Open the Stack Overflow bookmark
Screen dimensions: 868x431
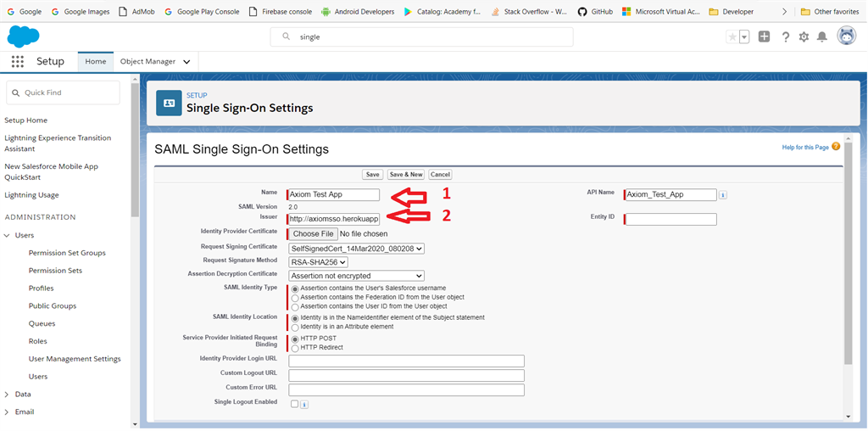(x=529, y=11)
